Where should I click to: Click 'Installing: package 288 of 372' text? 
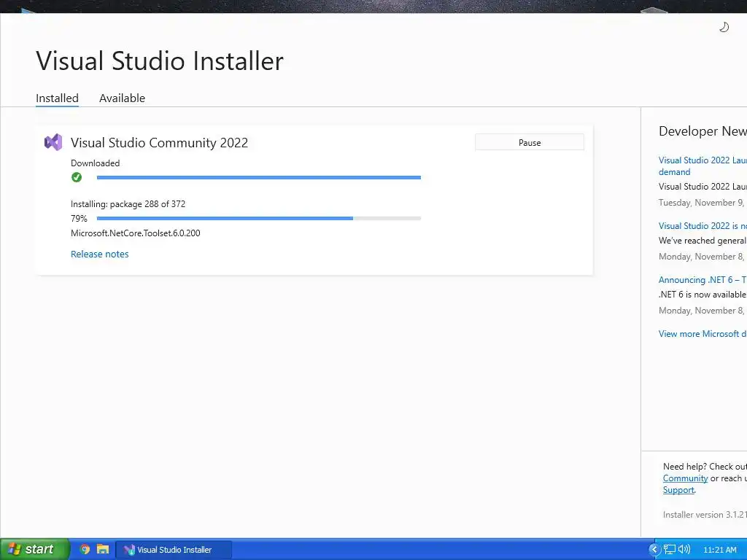pyautogui.click(x=128, y=204)
